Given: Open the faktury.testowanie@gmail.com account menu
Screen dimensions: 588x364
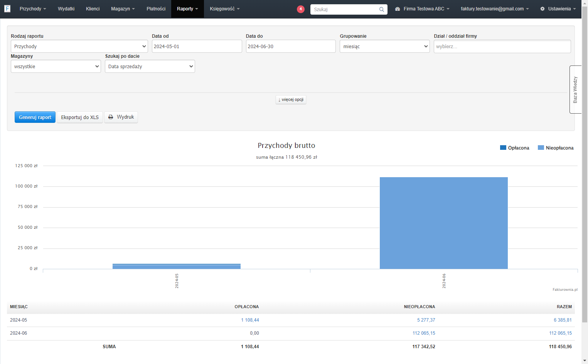Looking at the screenshot, I should coord(495,9).
